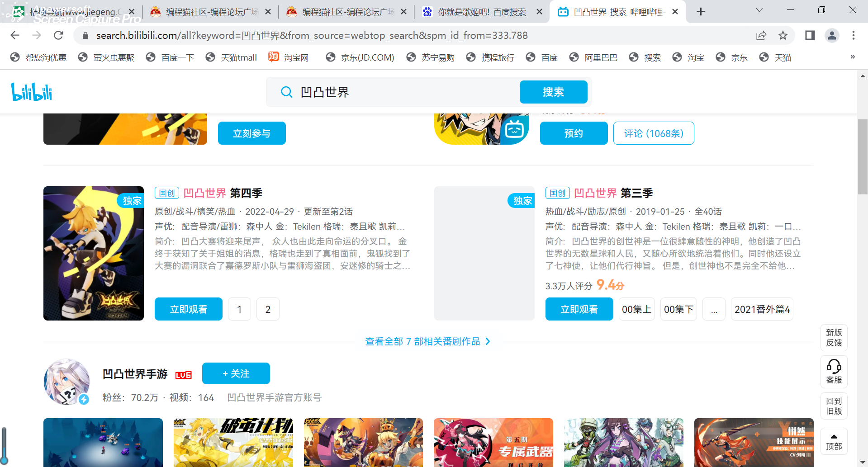This screenshot has height=467, width=868.
Task: Open 凹凸世界手游 profile name
Action: [135, 374]
